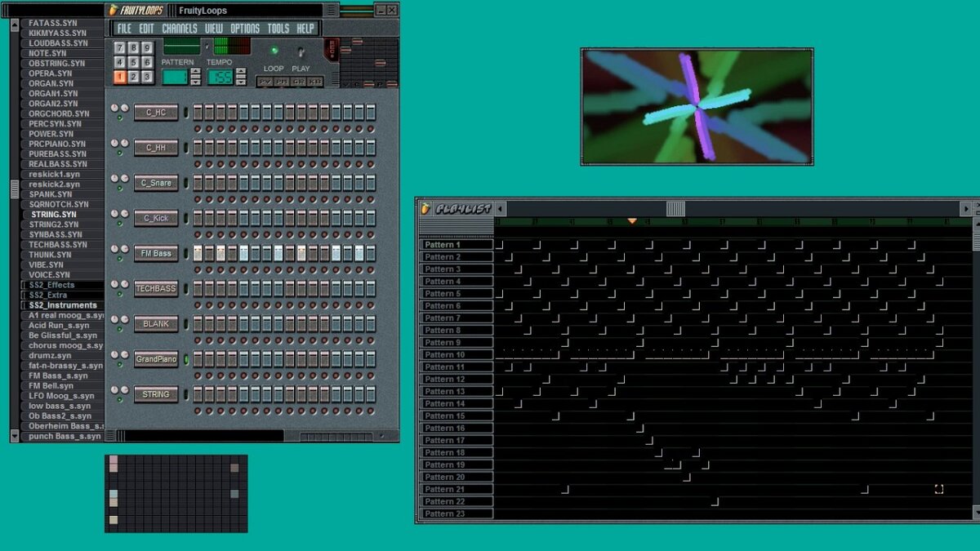Click the sample browser vertical scrollbar thumb

tap(14, 189)
